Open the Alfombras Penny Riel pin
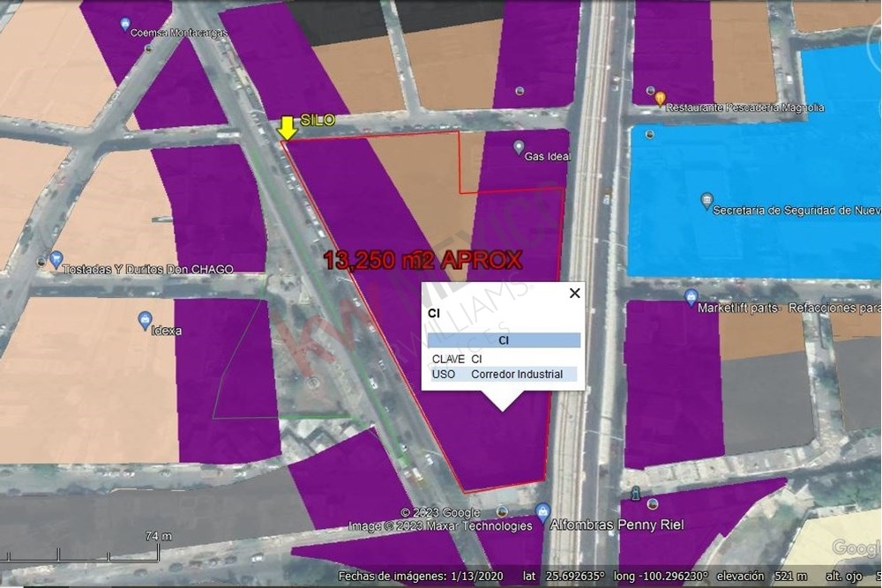Image resolution: width=882 pixels, height=588 pixels. coord(542,512)
